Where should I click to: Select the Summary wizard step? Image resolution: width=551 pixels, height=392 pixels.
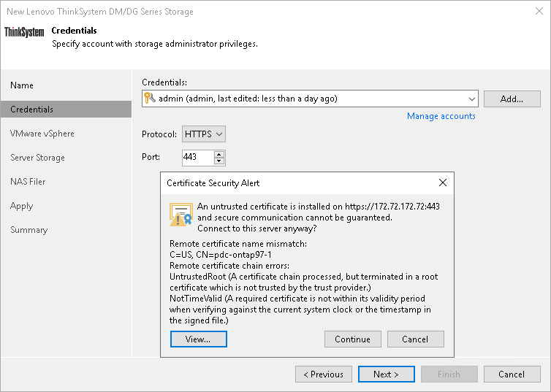tap(28, 230)
